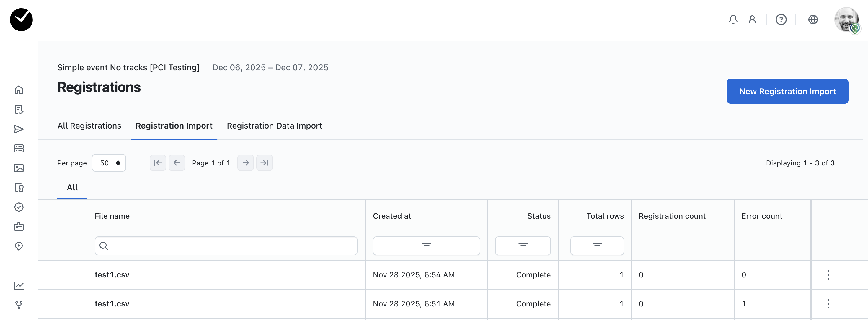
Task: Open the notifications bell icon
Action: click(733, 20)
